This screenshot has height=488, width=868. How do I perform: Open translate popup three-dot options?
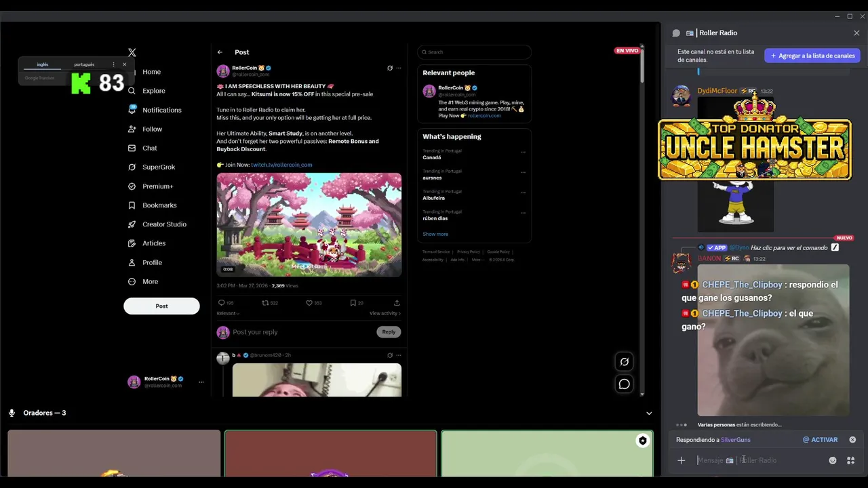tap(113, 64)
